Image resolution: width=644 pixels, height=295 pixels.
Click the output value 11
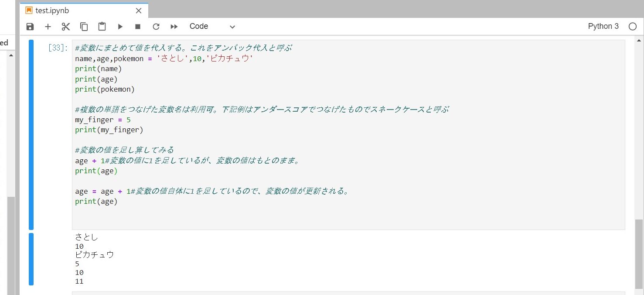[79, 281]
